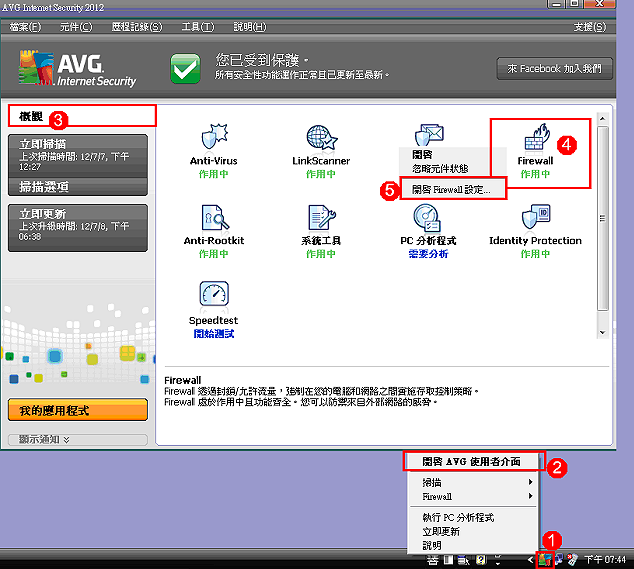The image size is (634, 569).
Task: Choose 說明 in tray menu
Action: tap(473, 546)
